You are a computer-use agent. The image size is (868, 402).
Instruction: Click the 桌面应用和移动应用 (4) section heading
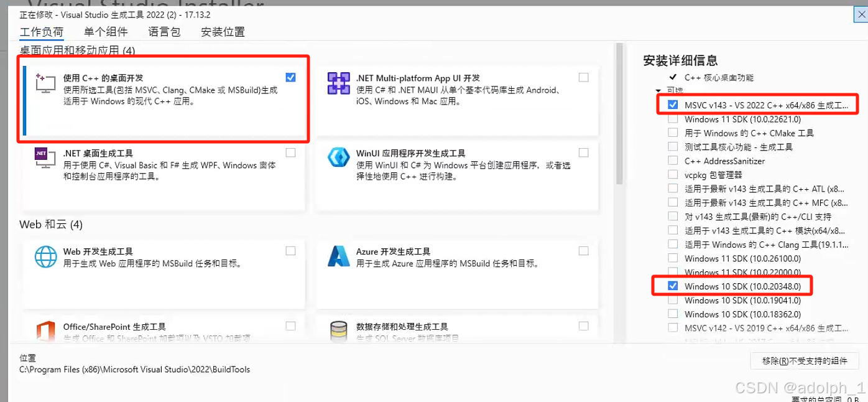coord(77,50)
